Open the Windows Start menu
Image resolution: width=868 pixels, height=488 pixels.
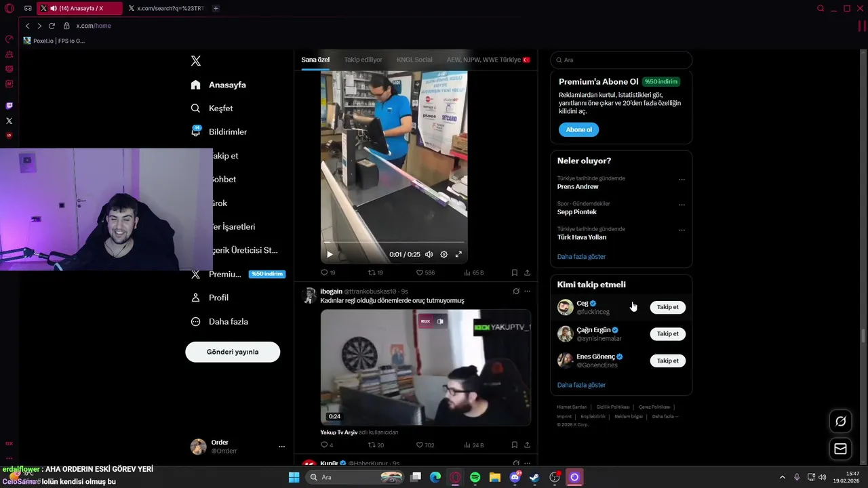[294, 477]
